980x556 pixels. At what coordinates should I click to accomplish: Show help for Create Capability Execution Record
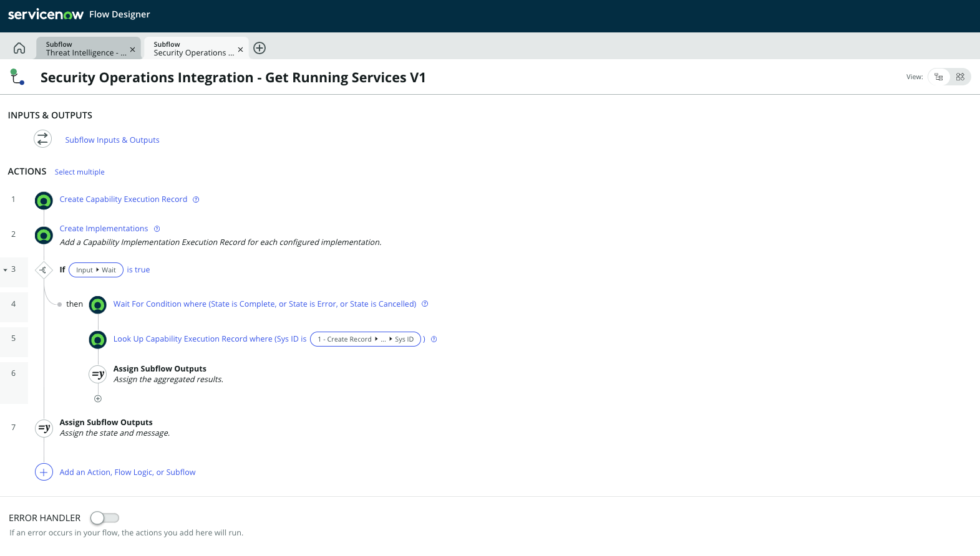coord(196,199)
